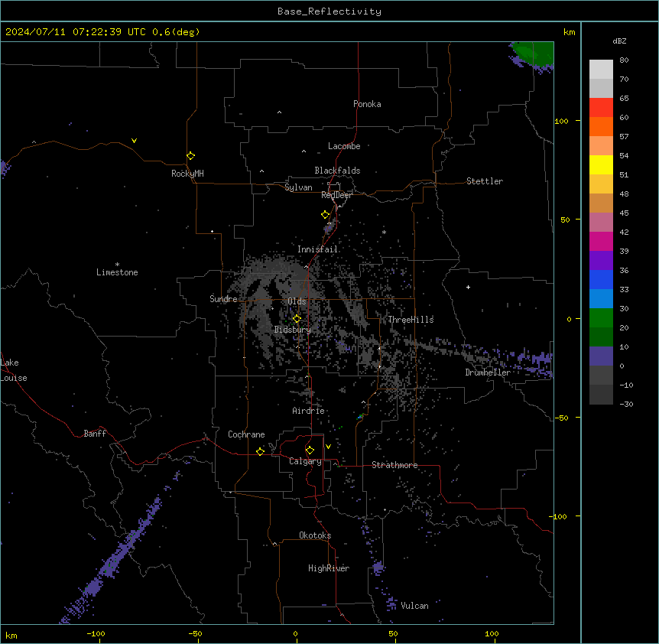Screen dimensions: 659x644
Task: Select the yellow diamond marker above the Calgary label
Action: pos(310,450)
